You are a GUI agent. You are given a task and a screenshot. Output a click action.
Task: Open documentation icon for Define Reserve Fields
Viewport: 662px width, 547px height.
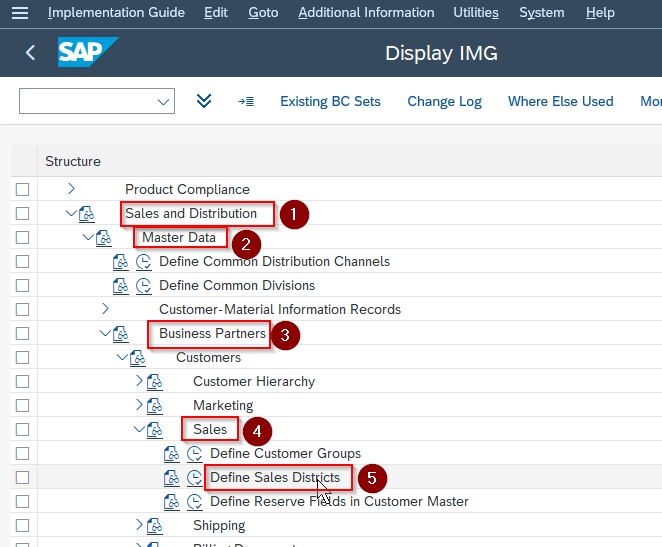point(171,502)
